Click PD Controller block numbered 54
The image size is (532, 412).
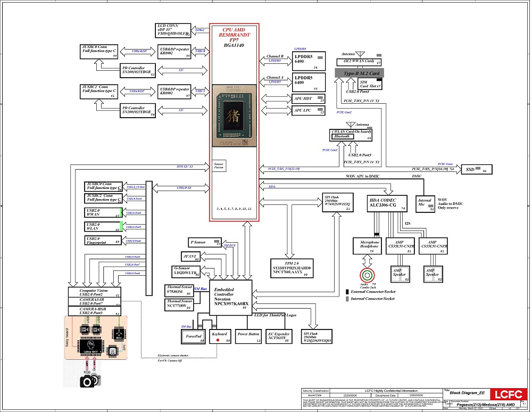pos(138,111)
